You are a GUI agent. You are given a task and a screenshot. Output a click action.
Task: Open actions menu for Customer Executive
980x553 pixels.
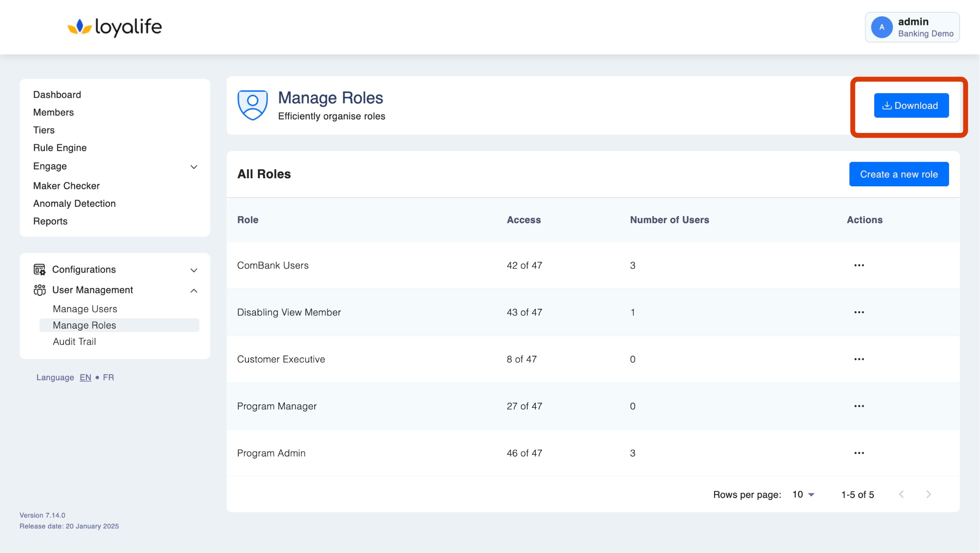[859, 359]
